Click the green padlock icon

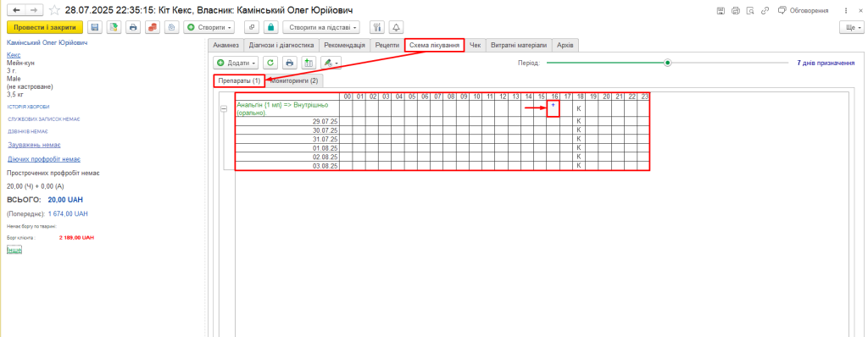[270, 27]
